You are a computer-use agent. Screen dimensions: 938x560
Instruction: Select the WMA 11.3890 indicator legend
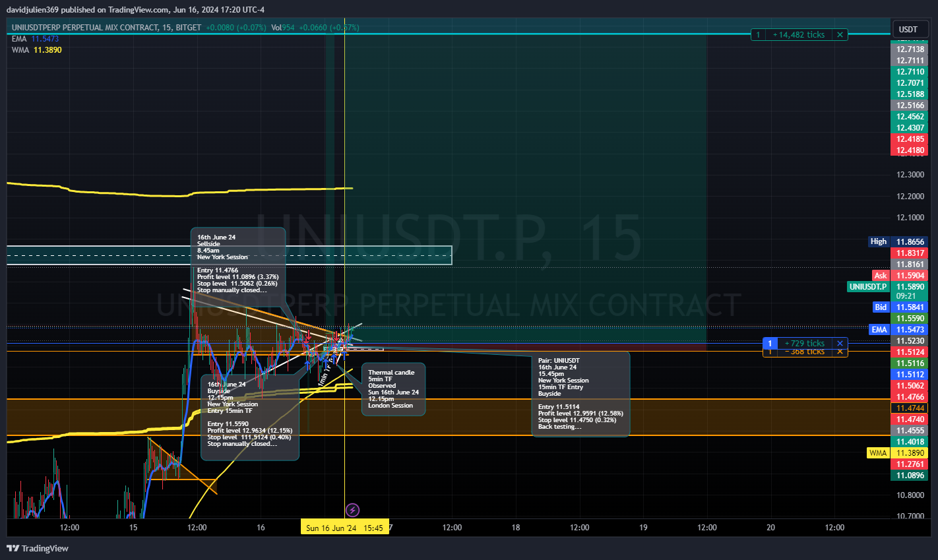[x=36, y=50]
